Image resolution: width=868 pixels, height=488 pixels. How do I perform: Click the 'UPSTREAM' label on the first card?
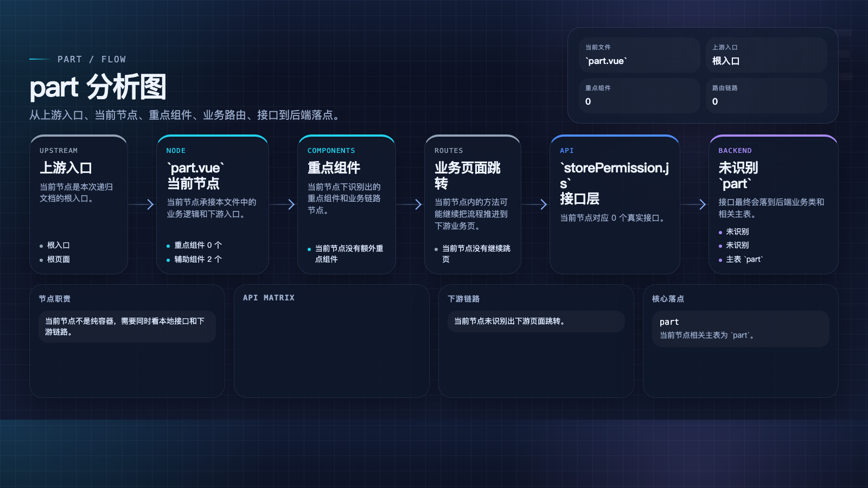coord(59,151)
